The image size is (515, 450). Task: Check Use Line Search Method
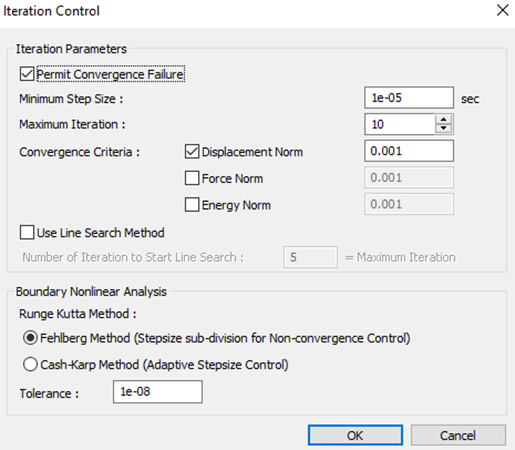(x=27, y=232)
